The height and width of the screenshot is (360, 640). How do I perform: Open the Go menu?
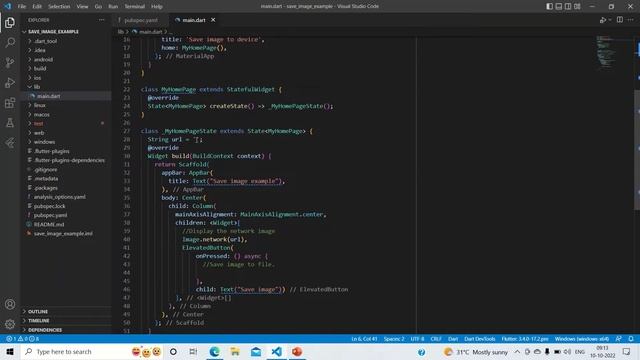click(x=98, y=7)
